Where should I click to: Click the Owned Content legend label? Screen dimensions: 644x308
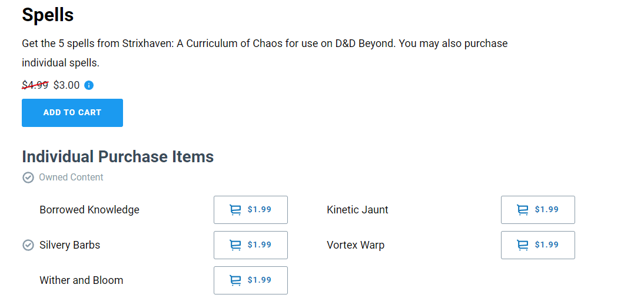tap(71, 177)
